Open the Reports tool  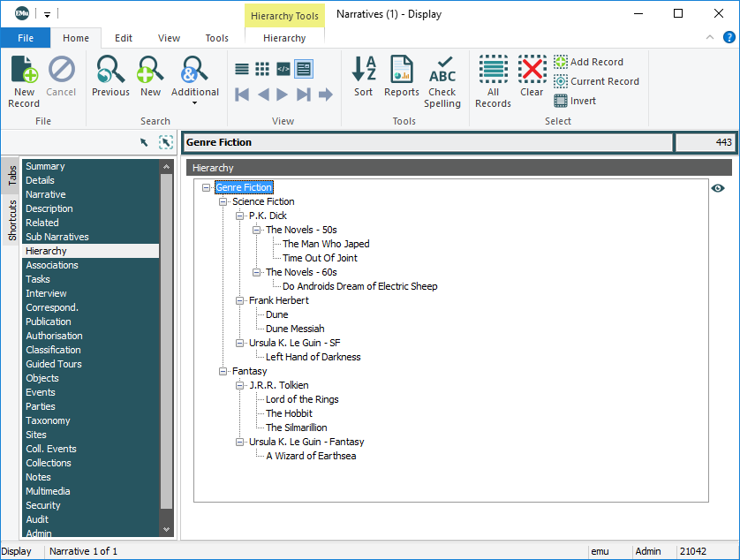click(x=402, y=79)
